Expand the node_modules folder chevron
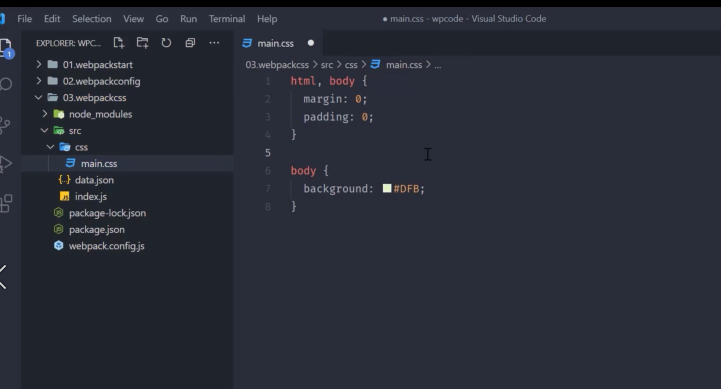The width and height of the screenshot is (721, 389). [x=45, y=114]
